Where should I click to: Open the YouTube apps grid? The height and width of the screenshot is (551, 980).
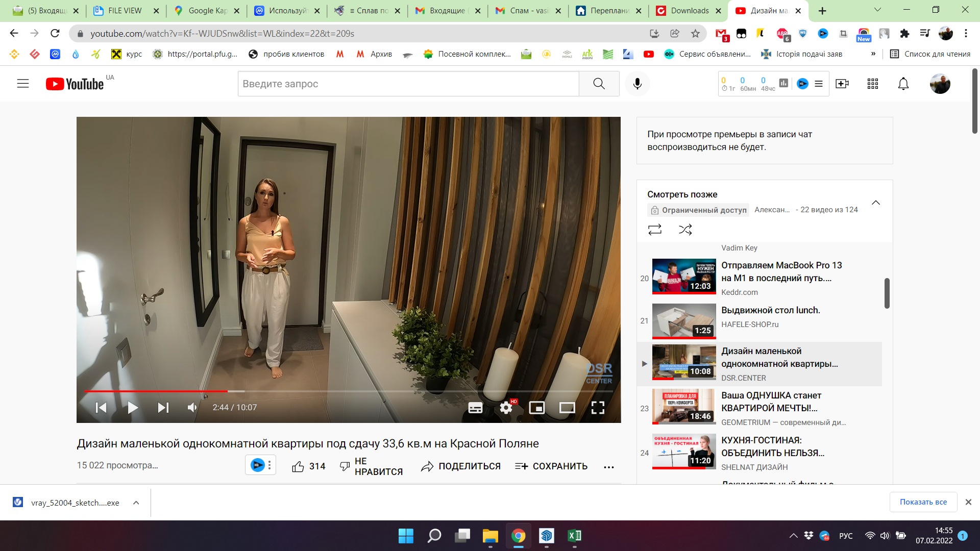click(873, 84)
